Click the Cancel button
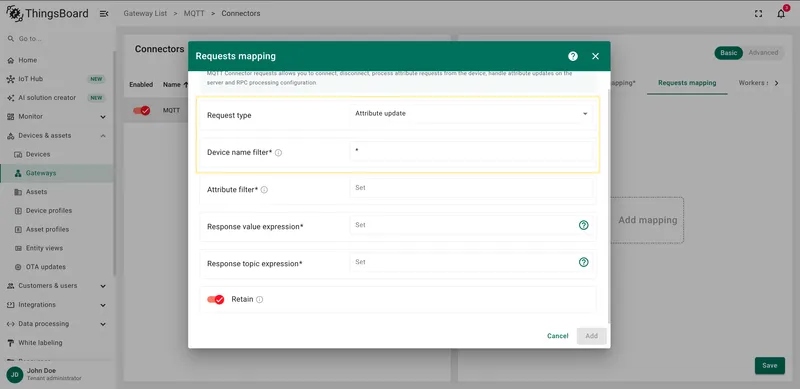 pyautogui.click(x=558, y=336)
